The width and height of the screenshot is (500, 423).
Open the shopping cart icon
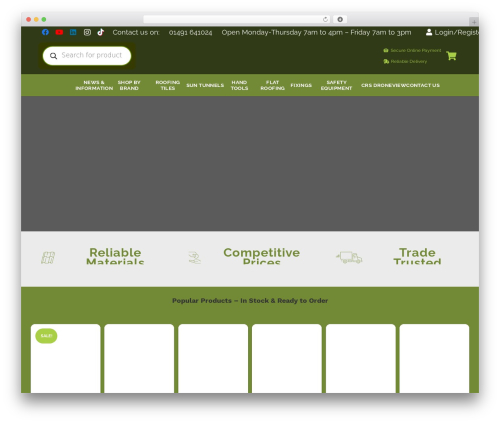pos(451,56)
